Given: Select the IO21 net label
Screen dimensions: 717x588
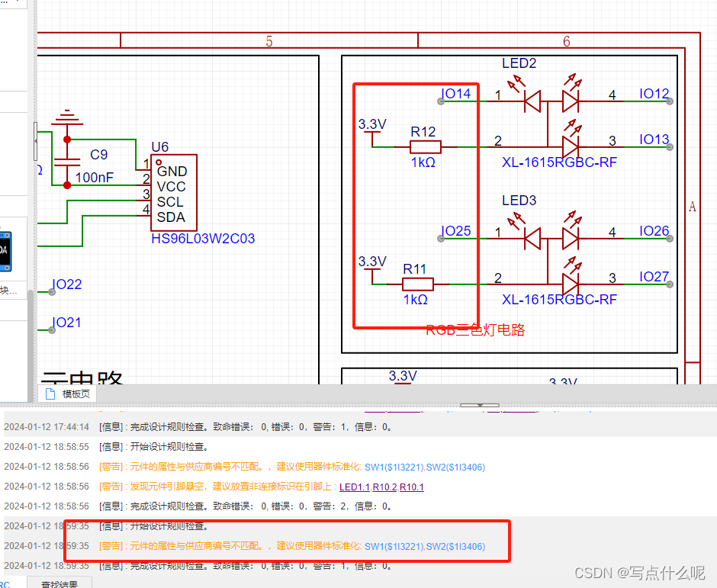Looking at the screenshot, I should tap(67, 323).
